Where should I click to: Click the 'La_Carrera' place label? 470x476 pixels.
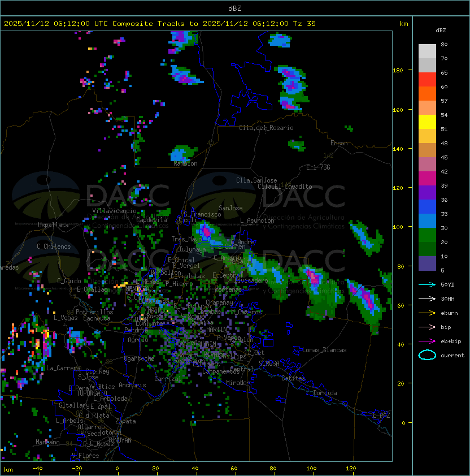point(63,368)
